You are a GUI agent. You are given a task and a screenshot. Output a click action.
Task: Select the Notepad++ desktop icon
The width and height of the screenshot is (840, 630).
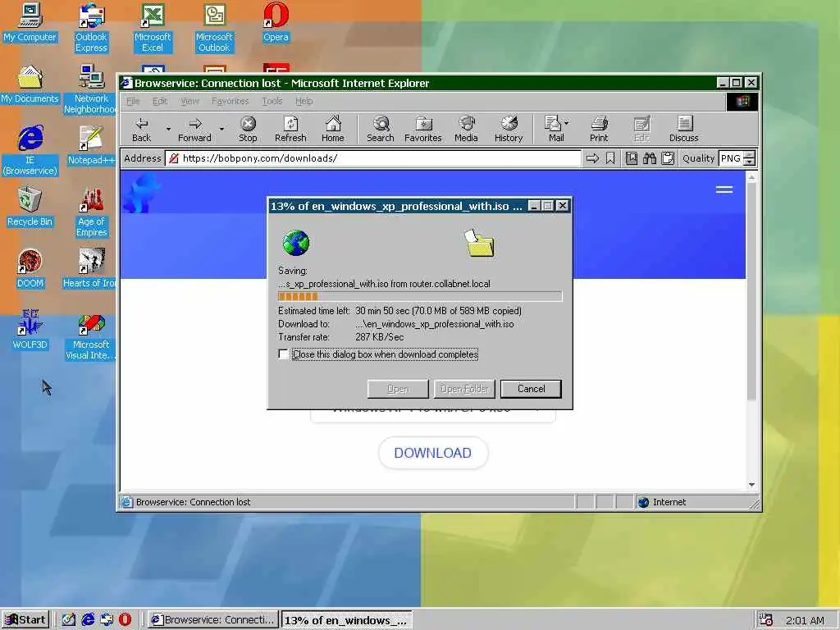[x=91, y=146]
